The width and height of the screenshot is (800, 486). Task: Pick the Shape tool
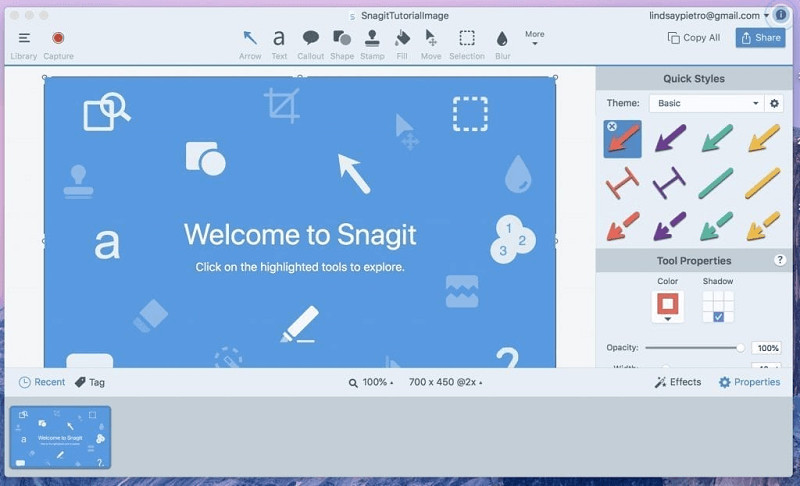pos(342,40)
